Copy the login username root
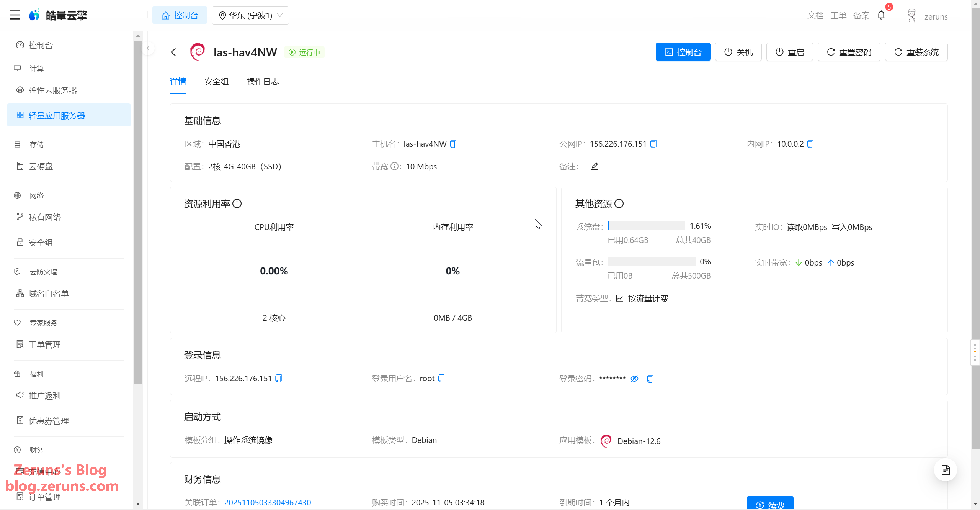Viewport: 980px width, 510px height. (441, 379)
